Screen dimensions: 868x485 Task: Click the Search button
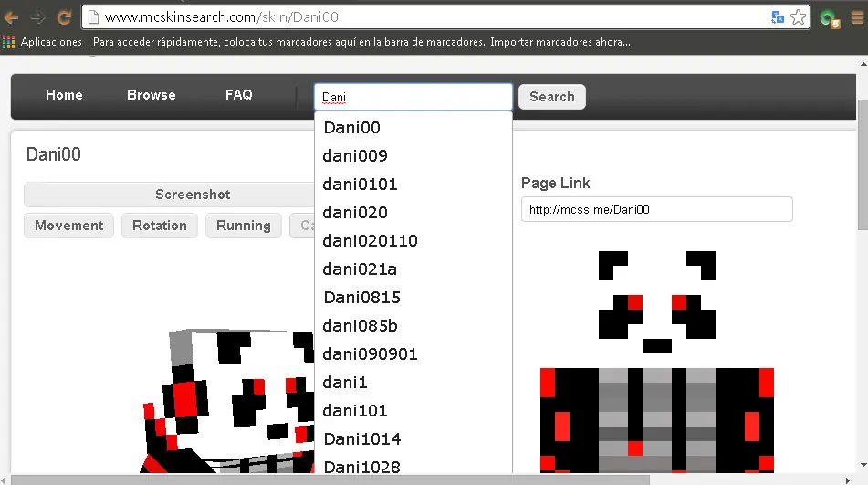pos(552,97)
